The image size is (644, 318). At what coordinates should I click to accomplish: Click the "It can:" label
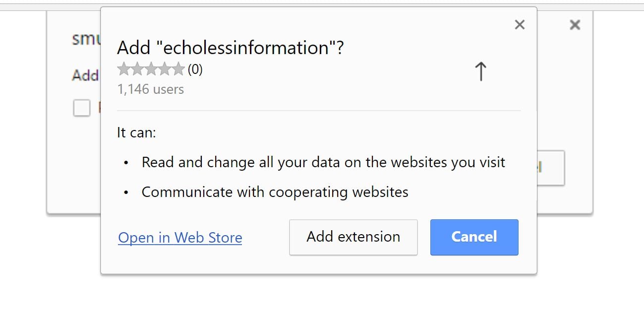tap(136, 132)
